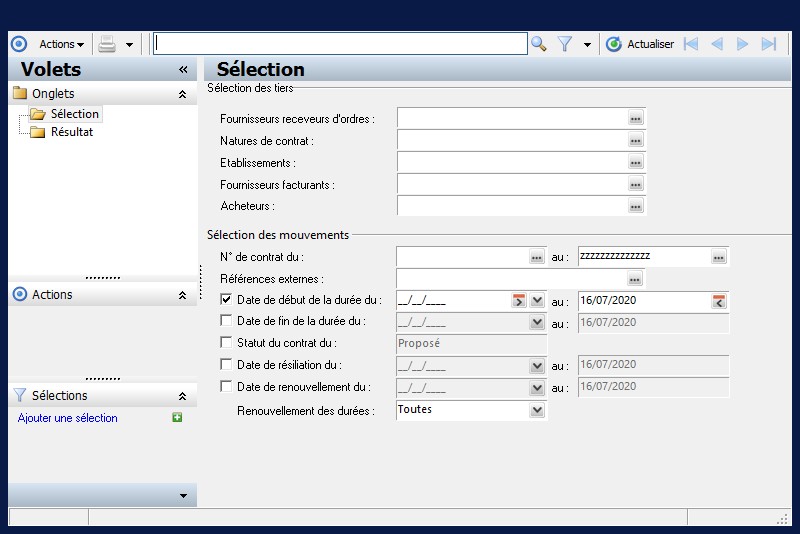800x534 pixels.
Task: Click the funnel filter icon
Action: pos(565,44)
